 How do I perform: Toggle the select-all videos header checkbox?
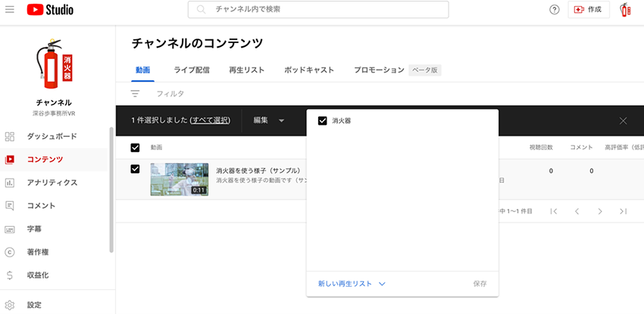pos(135,147)
